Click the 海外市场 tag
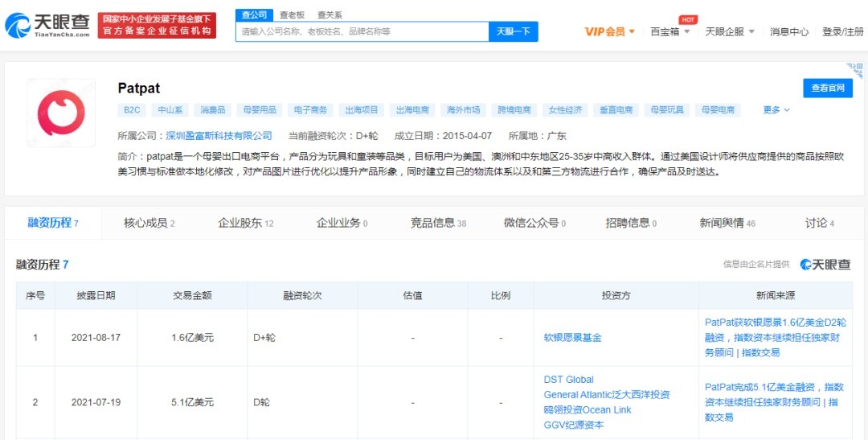Viewport: 868px width, 440px height. click(x=464, y=109)
